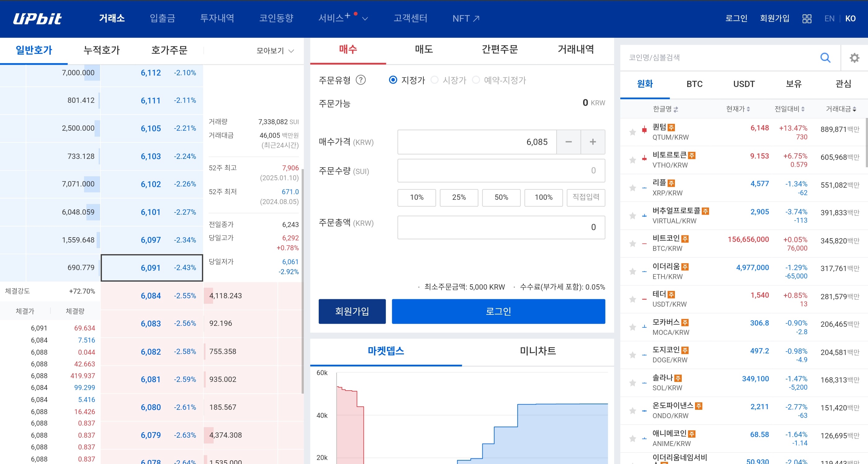Switch to the 매도 tab

click(423, 50)
